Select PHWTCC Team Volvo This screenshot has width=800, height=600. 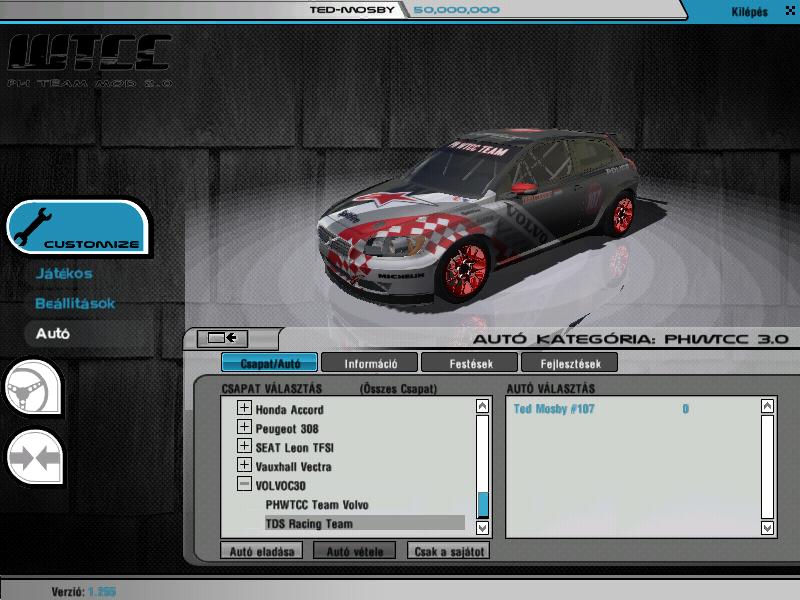317,505
